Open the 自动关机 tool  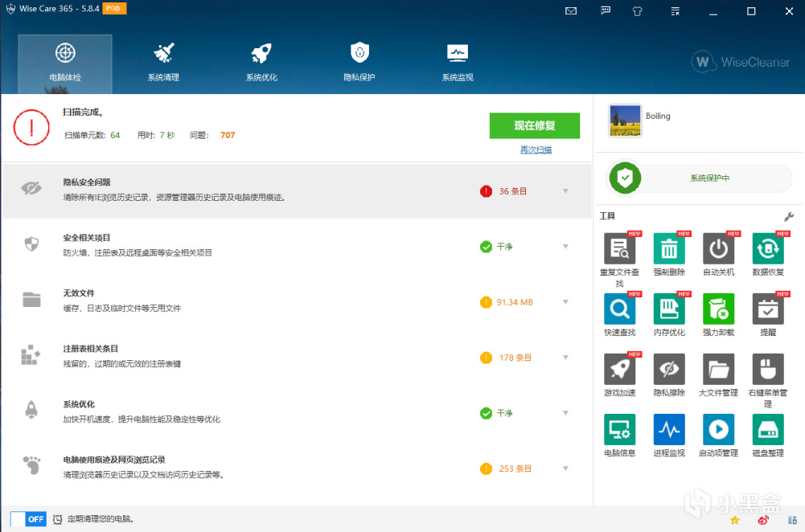(x=718, y=249)
